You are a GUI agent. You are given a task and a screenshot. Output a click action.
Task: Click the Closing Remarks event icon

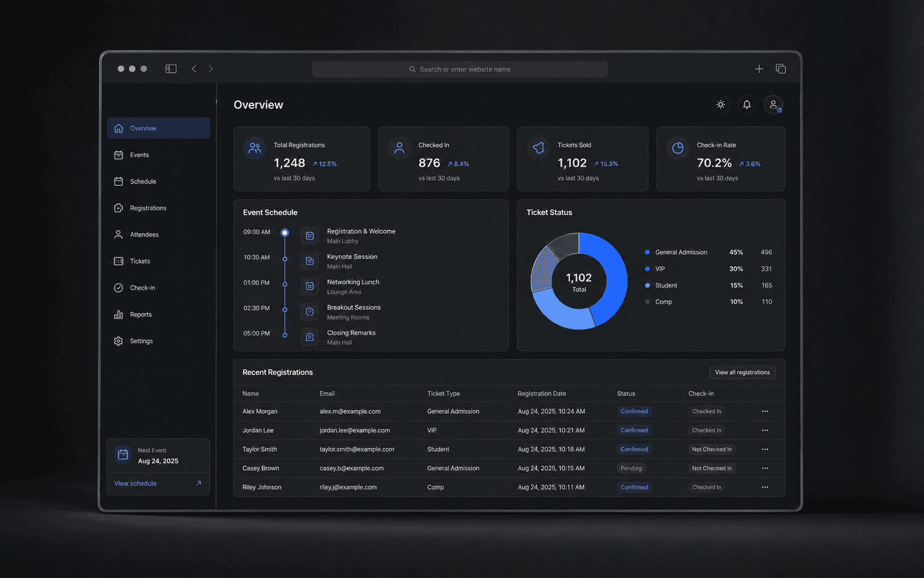(310, 337)
